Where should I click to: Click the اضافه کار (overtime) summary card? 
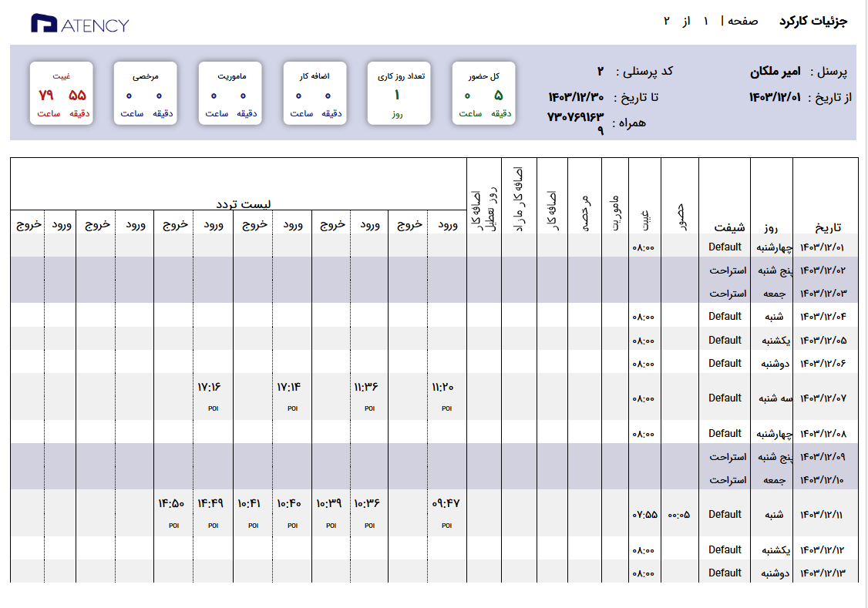click(x=314, y=94)
